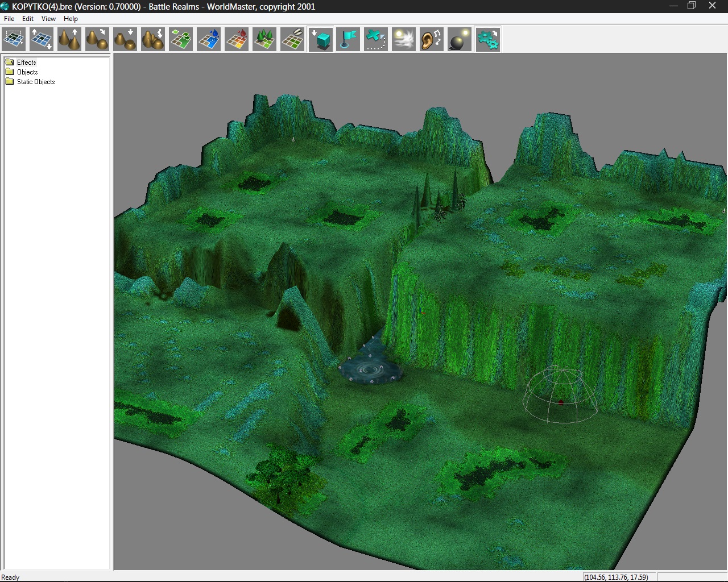The height and width of the screenshot is (582, 728).
Task: Click the wireframe dome object in the viewport
Action: [560, 395]
